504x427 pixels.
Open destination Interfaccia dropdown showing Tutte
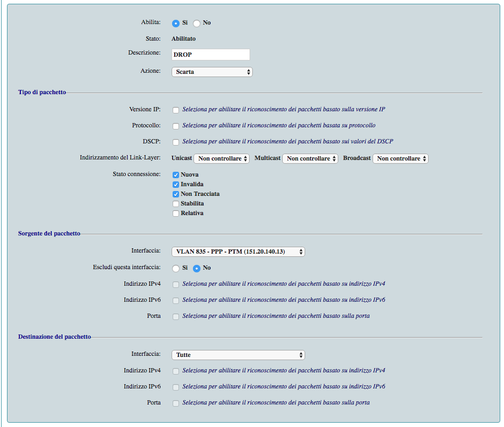coord(238,355)
